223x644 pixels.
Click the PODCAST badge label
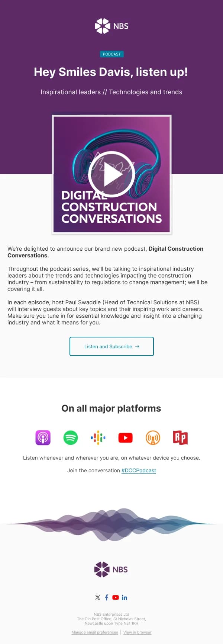coord(111,54)
